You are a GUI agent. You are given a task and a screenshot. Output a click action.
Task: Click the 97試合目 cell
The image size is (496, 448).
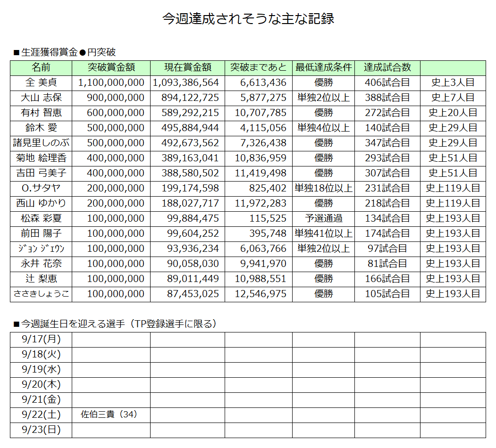387,249
